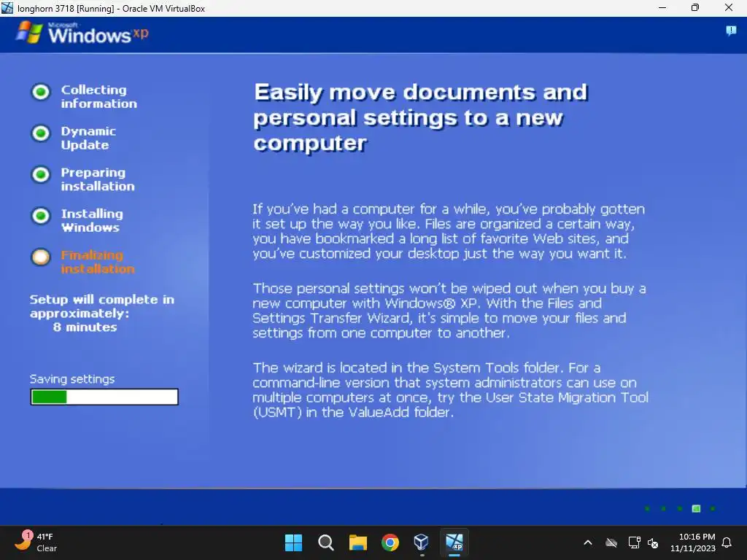The width and height of the screenshot is (747, 560).
Task: Show hidden system tray icons
Action: 588,542
